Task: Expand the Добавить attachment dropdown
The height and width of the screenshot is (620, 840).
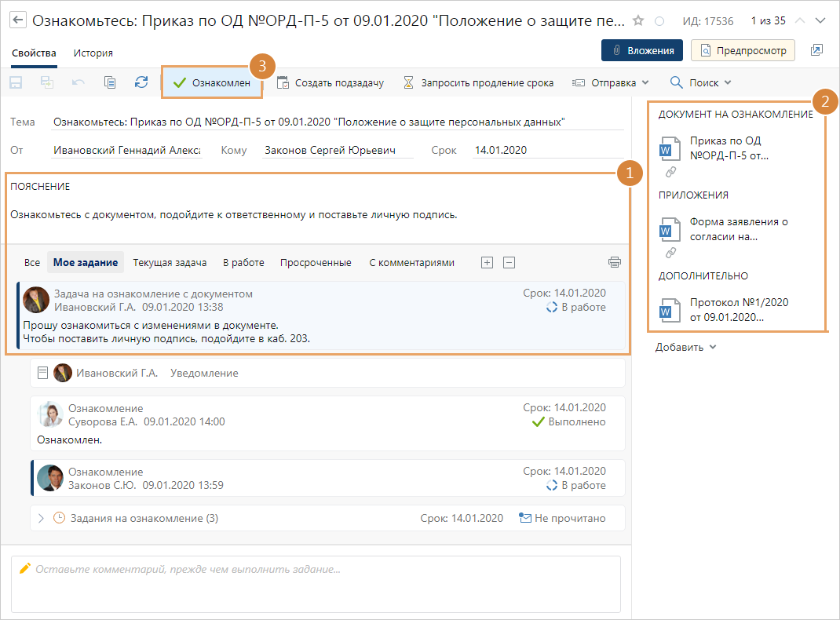Action: [x=685, y=347]
